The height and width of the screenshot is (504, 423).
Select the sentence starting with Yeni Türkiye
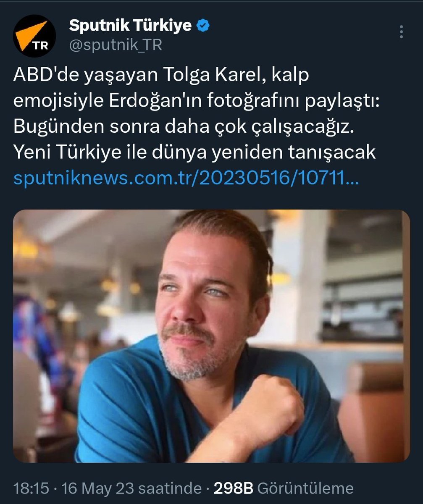click(194, 153)
